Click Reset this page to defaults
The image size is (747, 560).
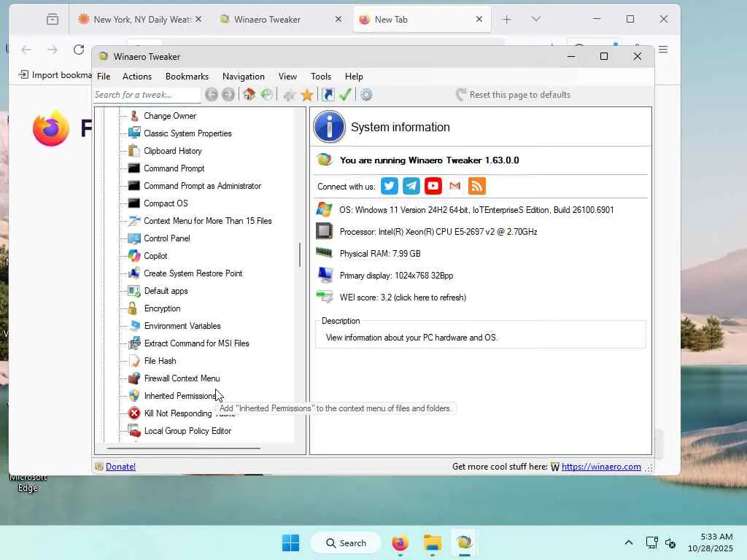pos(513,95)
